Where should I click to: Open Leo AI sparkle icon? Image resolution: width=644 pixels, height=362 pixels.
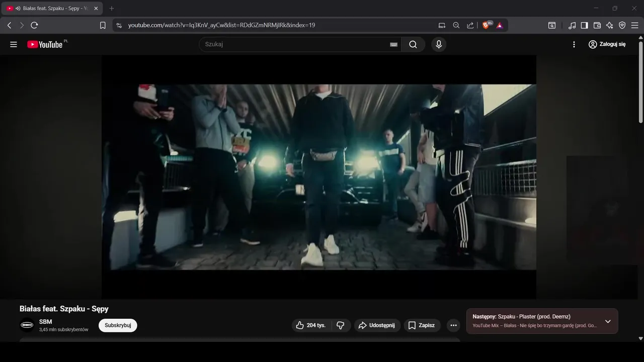point(610,25)
